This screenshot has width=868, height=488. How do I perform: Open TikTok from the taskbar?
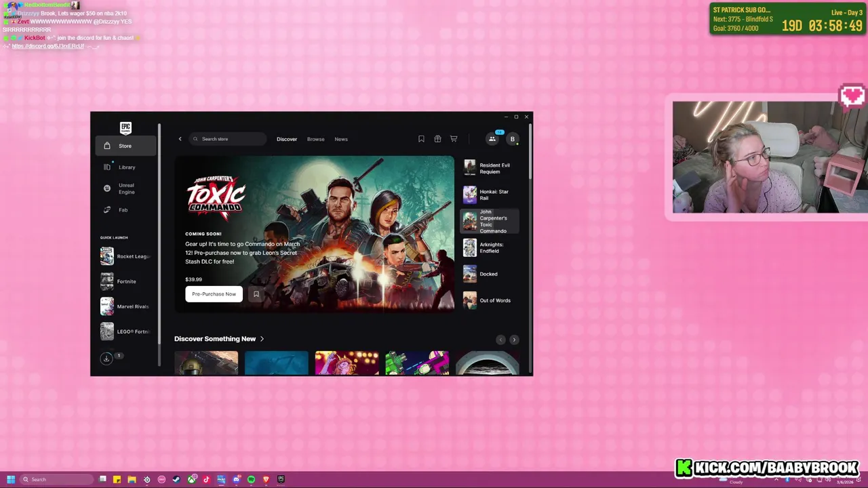coord(206,479)
